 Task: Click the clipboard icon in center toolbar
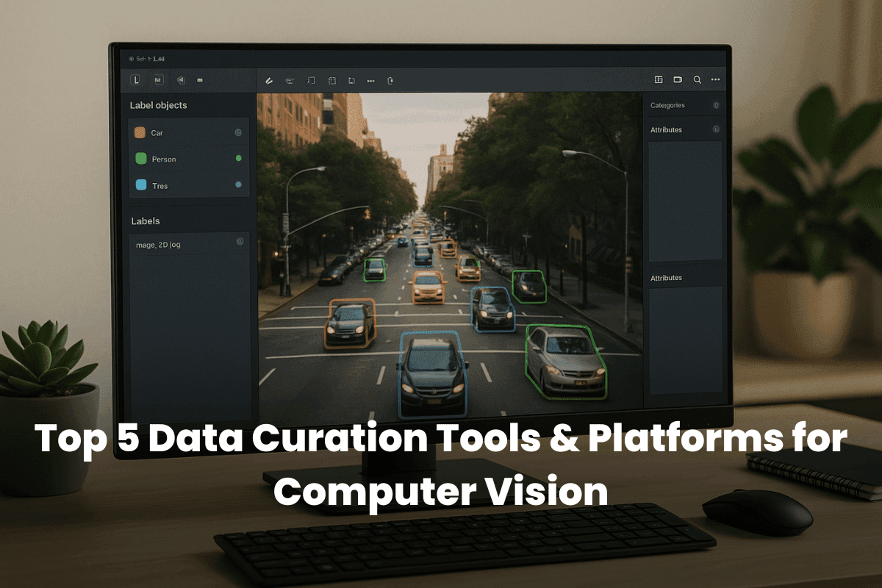point(390,81)
